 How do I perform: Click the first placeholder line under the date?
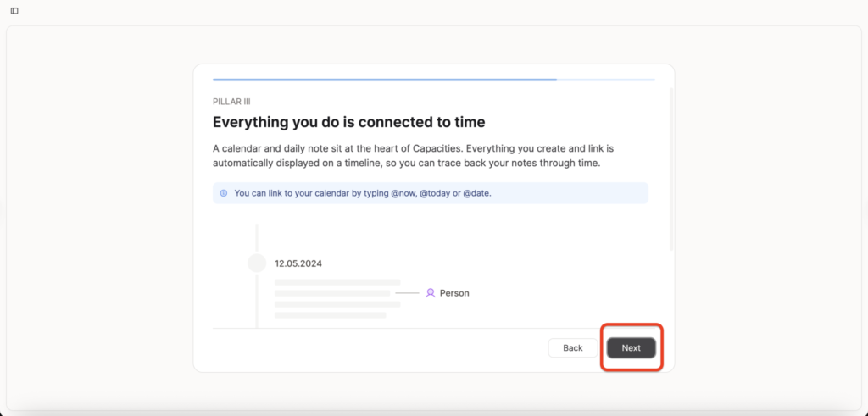pyautogui.click(x=337, y=282)
